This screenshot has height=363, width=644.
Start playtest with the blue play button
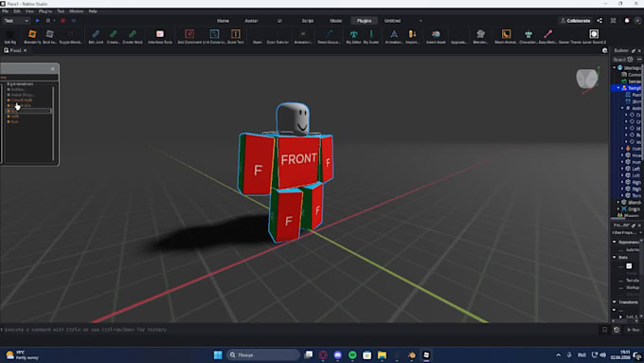coord(37,21)
